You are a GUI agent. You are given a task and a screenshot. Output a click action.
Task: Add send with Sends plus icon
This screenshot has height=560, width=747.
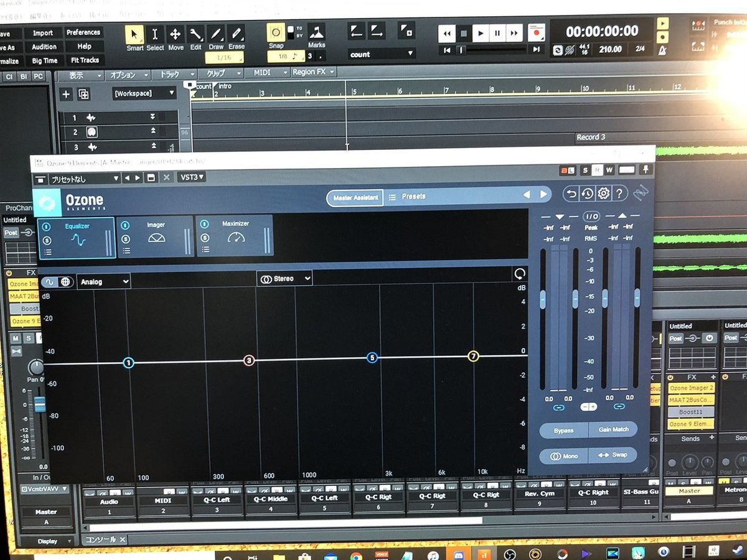pyautogui.click(x=713, y=439)
